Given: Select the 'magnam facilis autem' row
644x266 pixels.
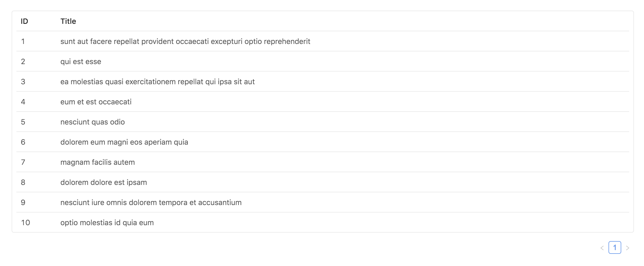Looking at the screenshot, I should coord(97,162).
